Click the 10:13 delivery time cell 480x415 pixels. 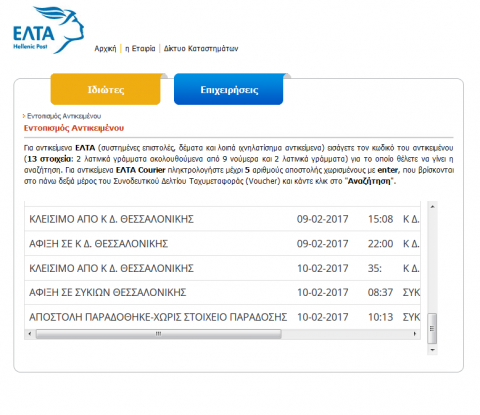[380, 317]
